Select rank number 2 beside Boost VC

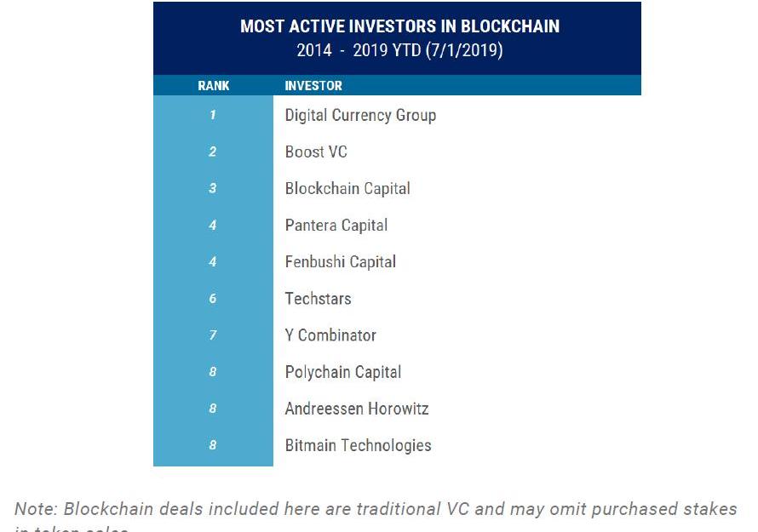(x=213, y=152)
